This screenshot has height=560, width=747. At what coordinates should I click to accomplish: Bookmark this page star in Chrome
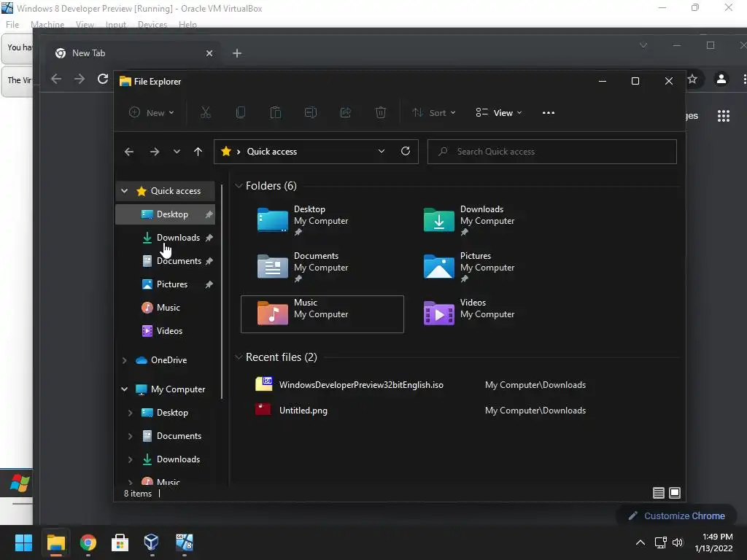coord(693,79)
